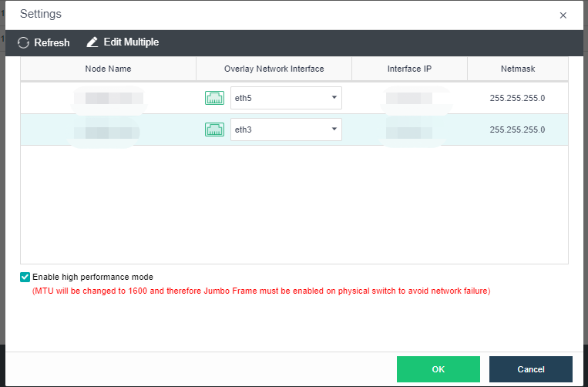Screen dimensions: 588x387
Task: Select the Netmask column header
Action: click(517, 69)
